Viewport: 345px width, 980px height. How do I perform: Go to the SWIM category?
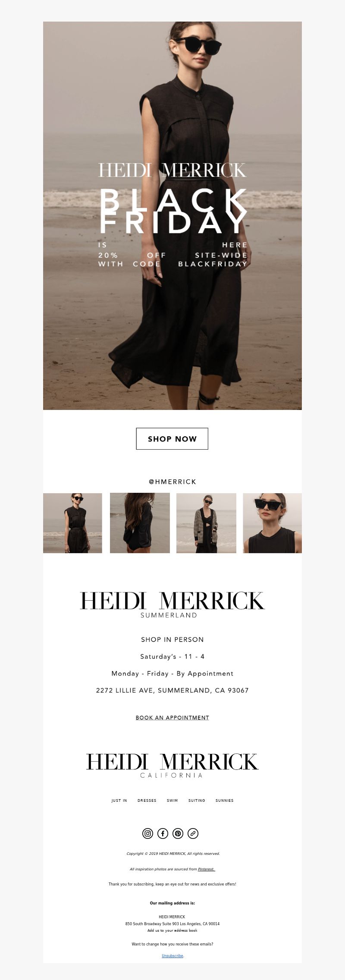[172, 800]
